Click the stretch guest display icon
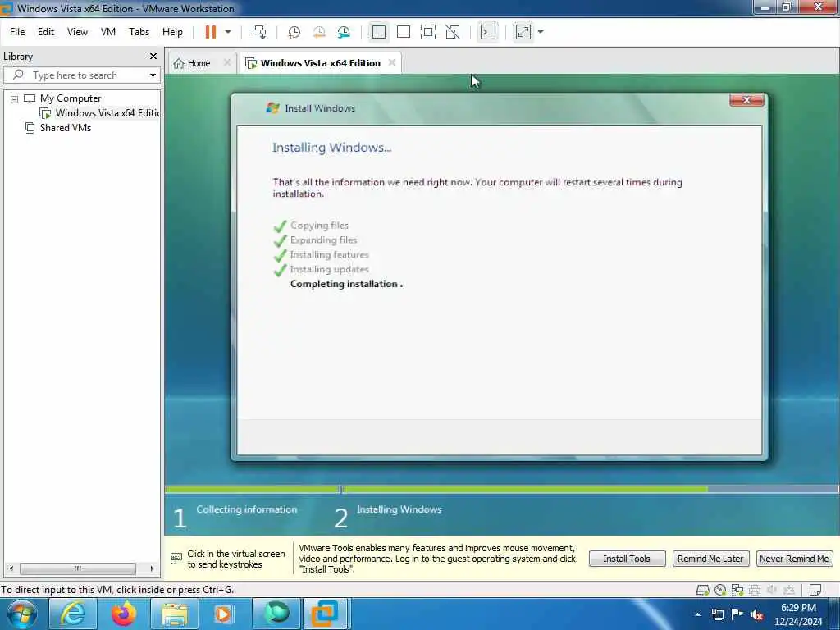 tap(523, 32)
